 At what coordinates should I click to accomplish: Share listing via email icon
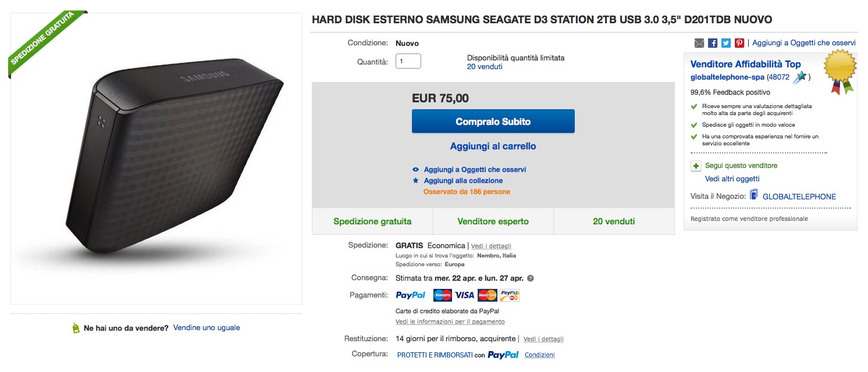[699, 43]
